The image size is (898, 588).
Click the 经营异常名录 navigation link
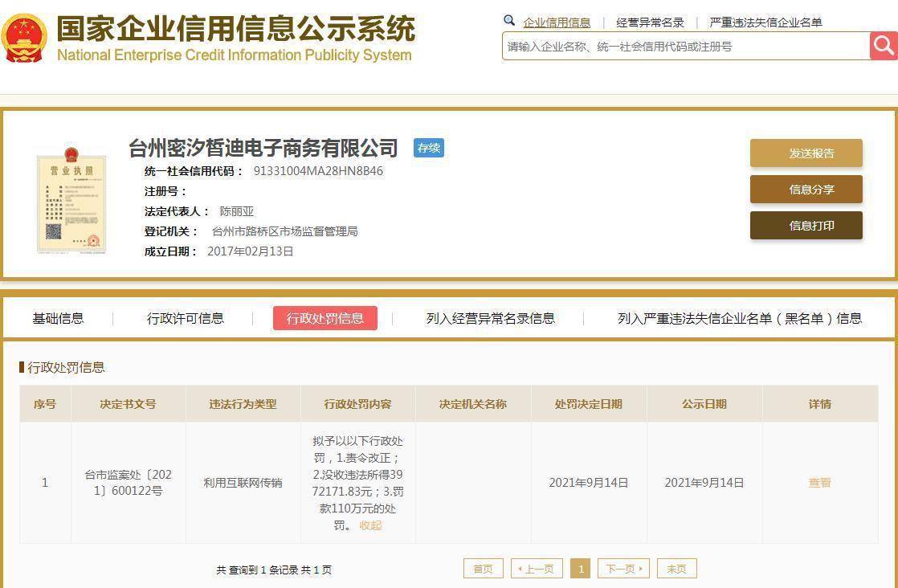point(647,22)
